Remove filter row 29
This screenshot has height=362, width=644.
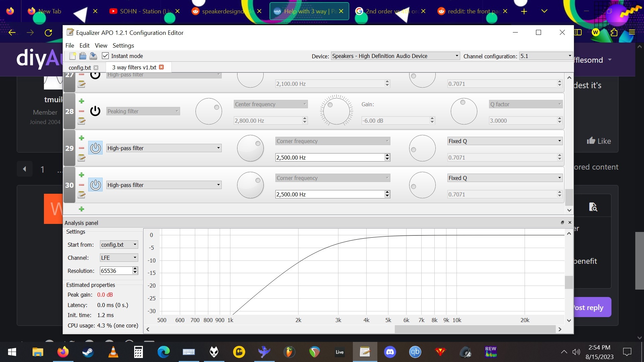pos(82,148)
